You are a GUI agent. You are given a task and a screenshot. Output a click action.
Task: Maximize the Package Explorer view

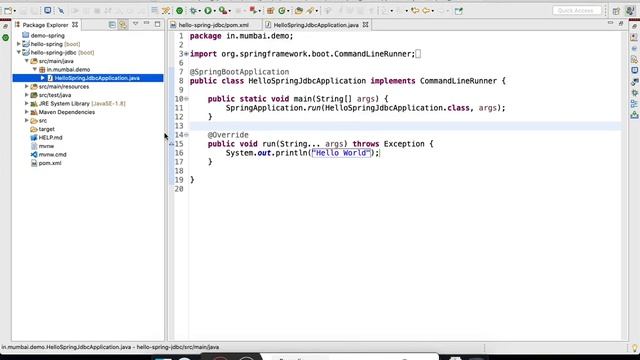(158, 24)
